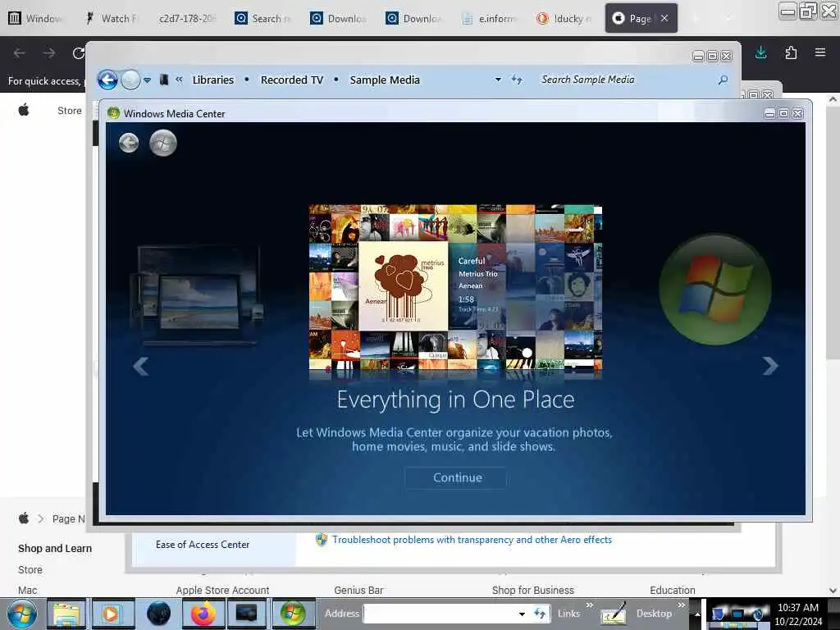The height and width of the screenshot is (630, 840).
Task: Open the Media Center taskbar icon
Action: click(293, 614)
